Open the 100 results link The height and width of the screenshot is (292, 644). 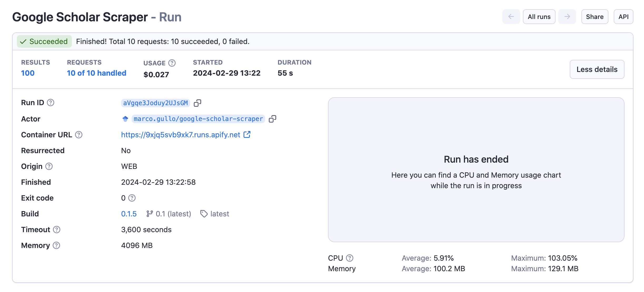(x=28, y=73)
